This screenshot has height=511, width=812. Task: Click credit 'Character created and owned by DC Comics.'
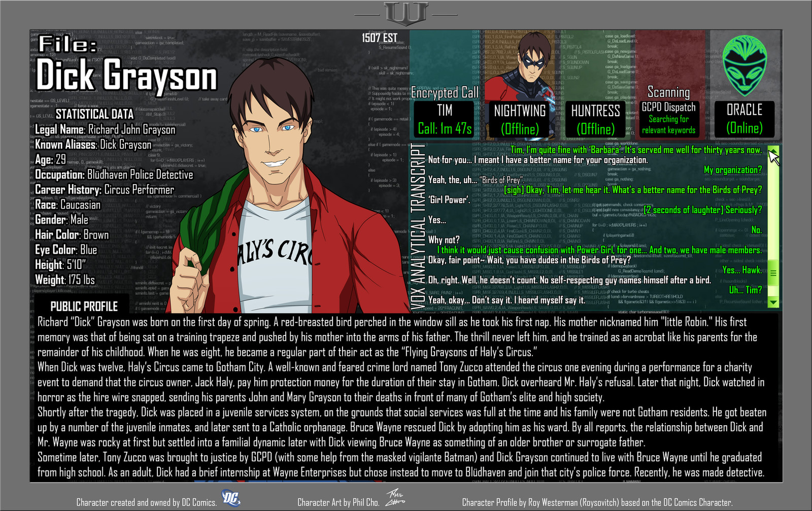click(x=146, y=502)
